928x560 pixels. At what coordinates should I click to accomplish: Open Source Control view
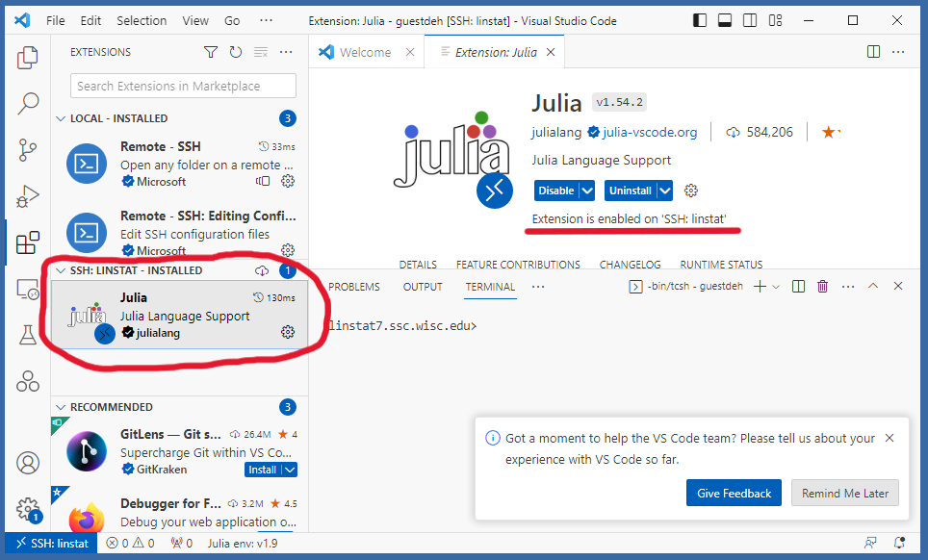(x=28, y=150)
